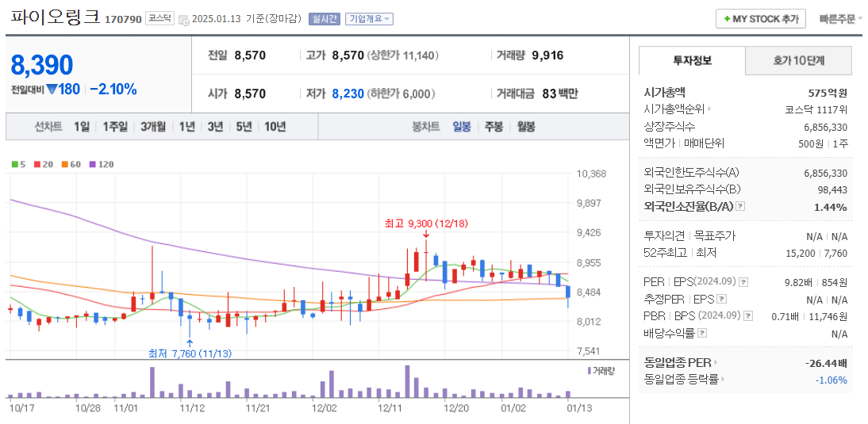Open help icon next to 배당수익률
Viewport: 868px width, 424px height.
[702, 334]
